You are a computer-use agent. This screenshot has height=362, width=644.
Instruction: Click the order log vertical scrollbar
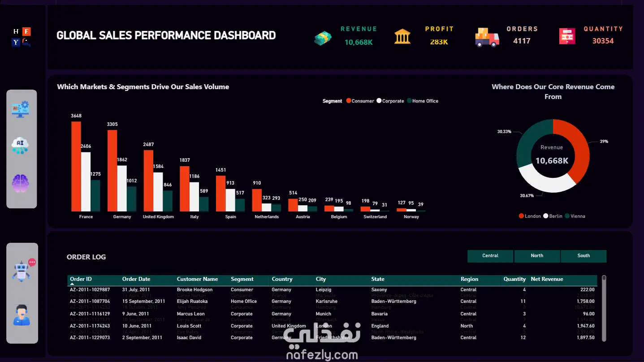click(604, 308)
